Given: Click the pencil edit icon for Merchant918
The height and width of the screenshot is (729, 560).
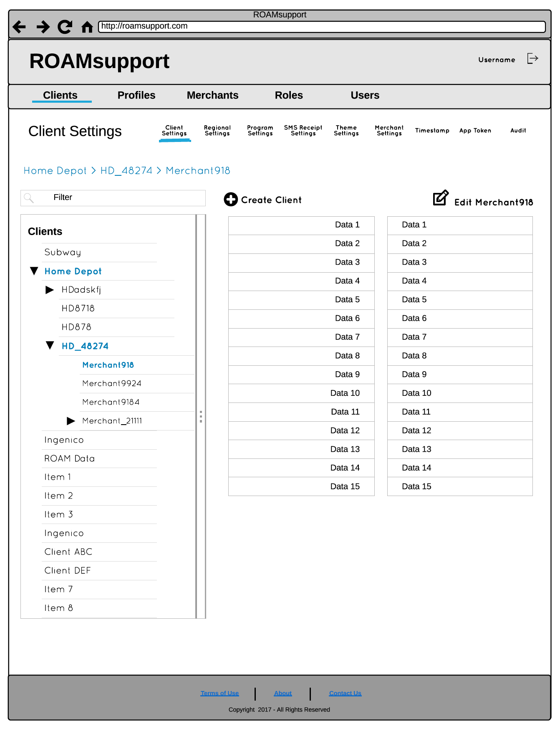Looking at the screenshot, I should [441, 197].
